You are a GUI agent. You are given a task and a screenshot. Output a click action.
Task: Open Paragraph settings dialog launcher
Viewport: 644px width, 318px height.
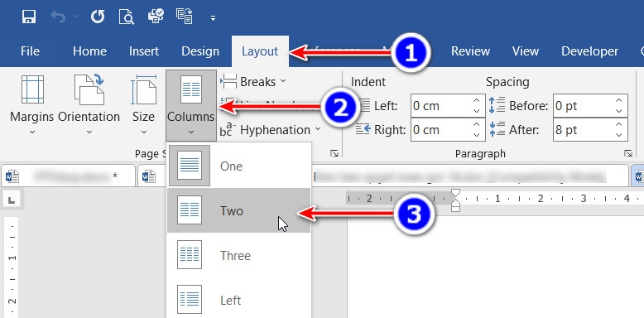628,154
